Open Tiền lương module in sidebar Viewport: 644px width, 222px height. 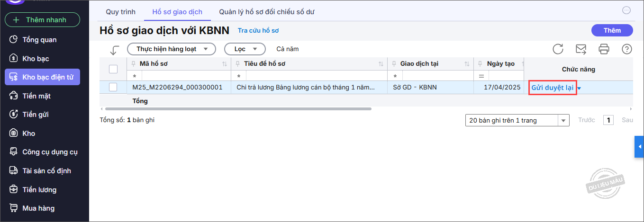(x=39, y=190)
